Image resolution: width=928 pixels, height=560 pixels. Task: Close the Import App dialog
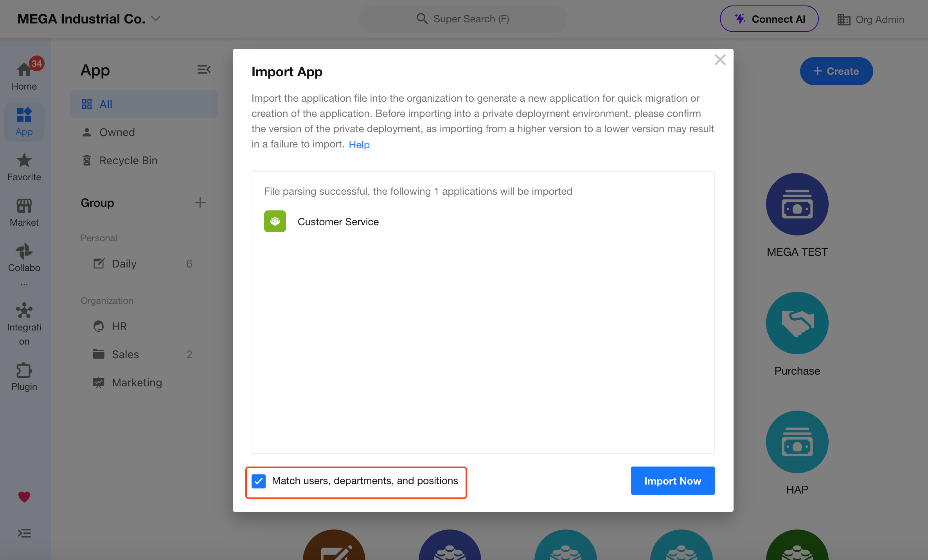click(x=720, y=60)
